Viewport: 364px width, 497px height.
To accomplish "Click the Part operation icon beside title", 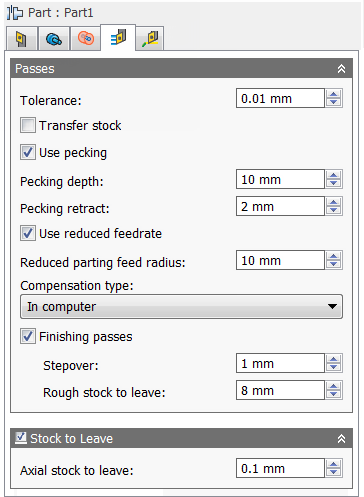I will [x=15, y=13].
